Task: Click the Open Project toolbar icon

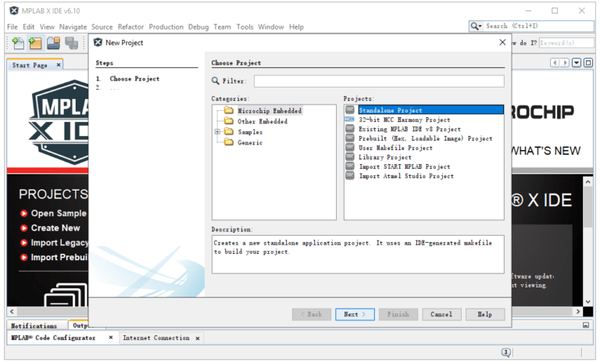Action: click(53, 43)
